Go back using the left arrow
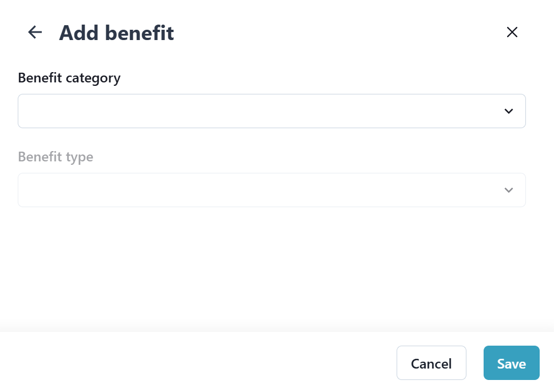This screenshot has height=392, width=554. click(35, 32)
